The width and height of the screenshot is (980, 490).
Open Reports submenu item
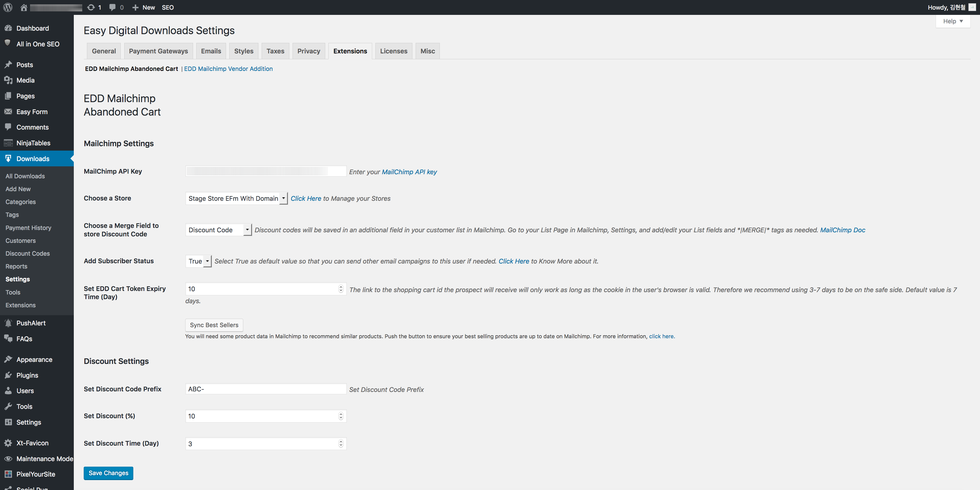pos(16,266)
